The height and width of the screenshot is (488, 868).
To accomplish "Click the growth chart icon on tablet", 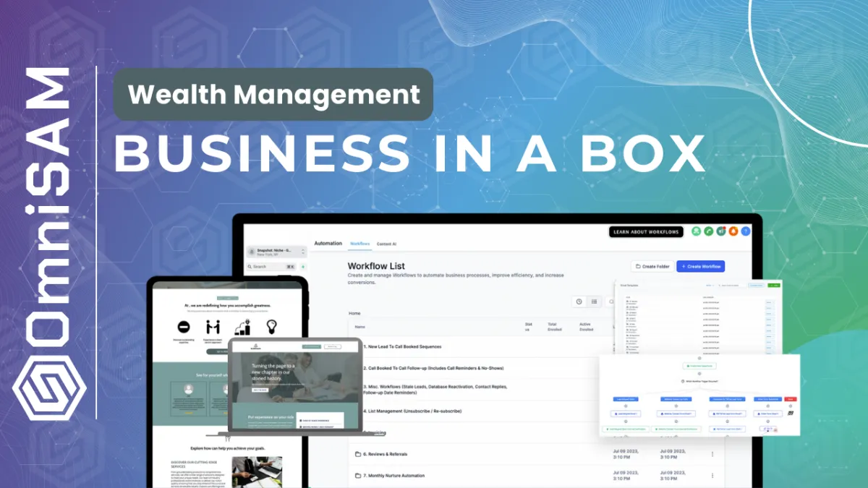I will [x=242, y=328].
